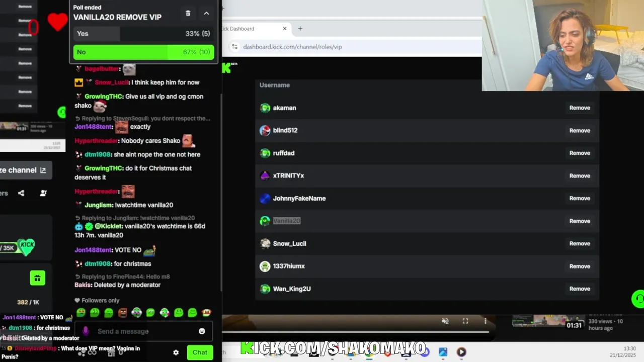Open the emoji picker in message box
The image size is (644, 362).
[x=202, y=331]
